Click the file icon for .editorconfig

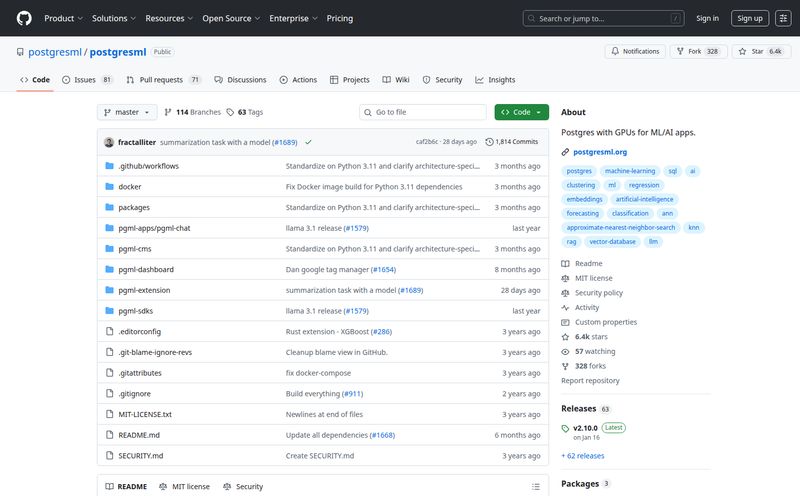click(109, 332)
